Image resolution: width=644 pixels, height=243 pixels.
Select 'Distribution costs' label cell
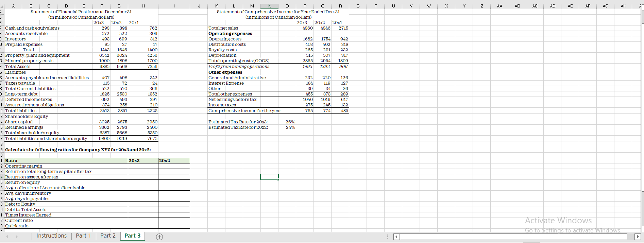[x=227, y=45]
